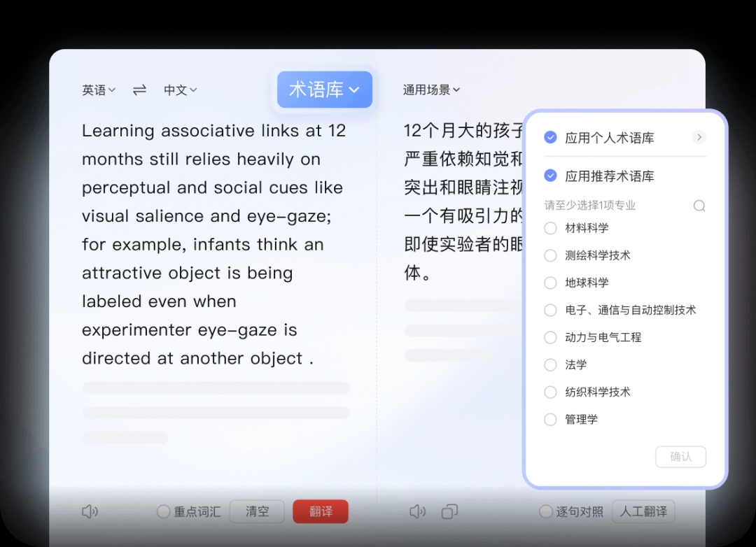Click the 人工翻译 human translation button
Image resolution: width=756 pixels, height=547 pixels.
coord(643,511)
